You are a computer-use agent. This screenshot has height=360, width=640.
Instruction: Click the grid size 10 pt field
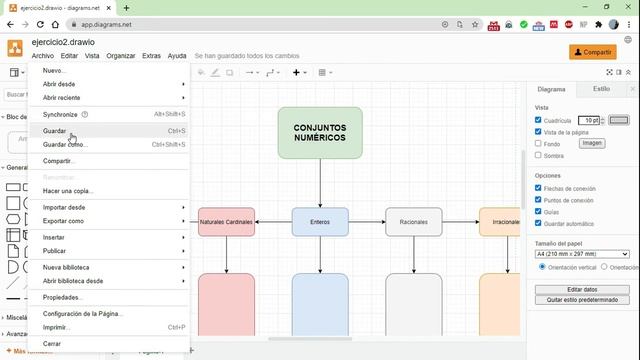tap(589, 120)
